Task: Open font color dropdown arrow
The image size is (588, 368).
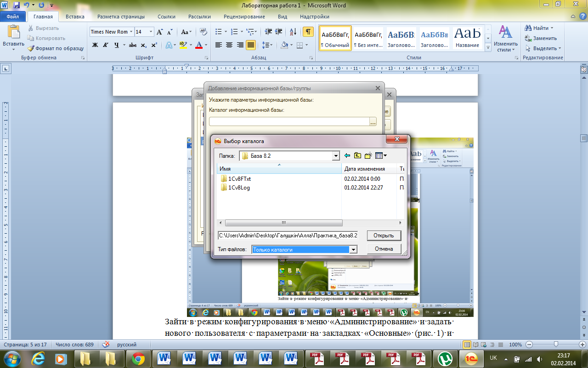Action: pyautogui.click(x=206, y=45)
